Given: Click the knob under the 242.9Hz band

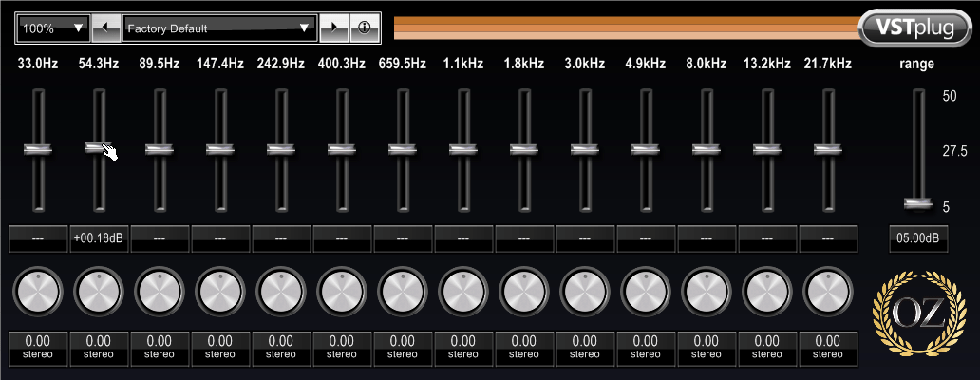Looking at the screenshot, I should click(x=280, y=290).
